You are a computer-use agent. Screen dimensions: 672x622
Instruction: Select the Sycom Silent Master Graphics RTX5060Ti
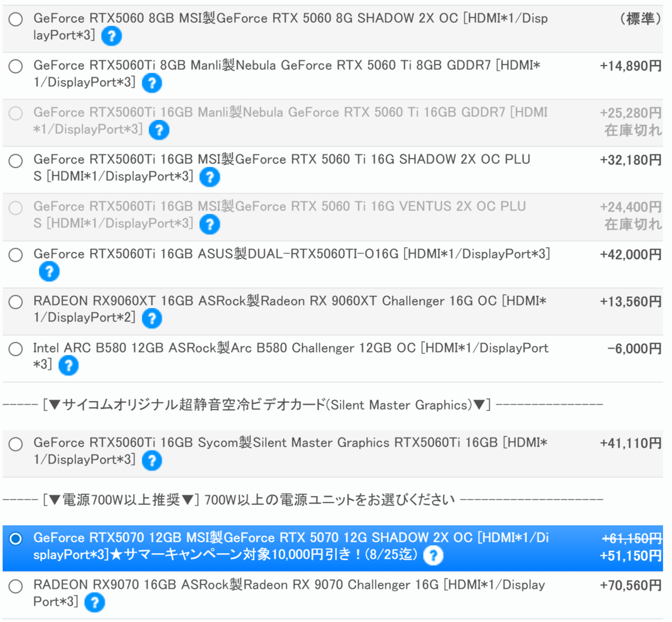pos(15,444)
